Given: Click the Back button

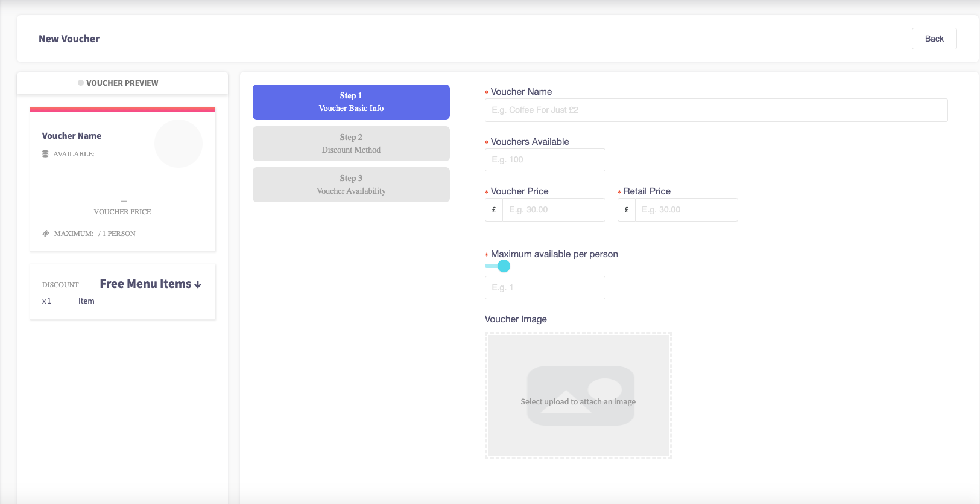Looking at the screenshot, I should click(934, 39).
